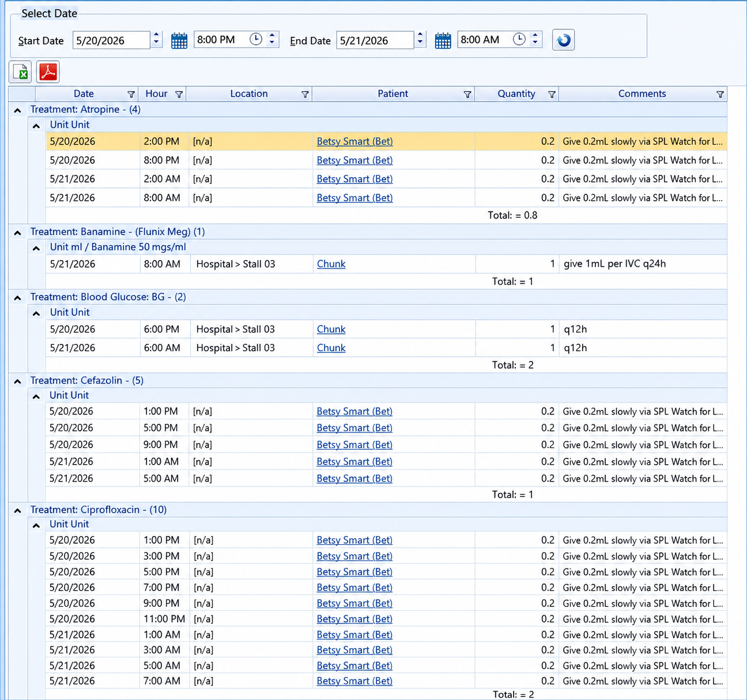
Task: Click the End Date field showing 5/21/2026
Action: click(375, 40)
